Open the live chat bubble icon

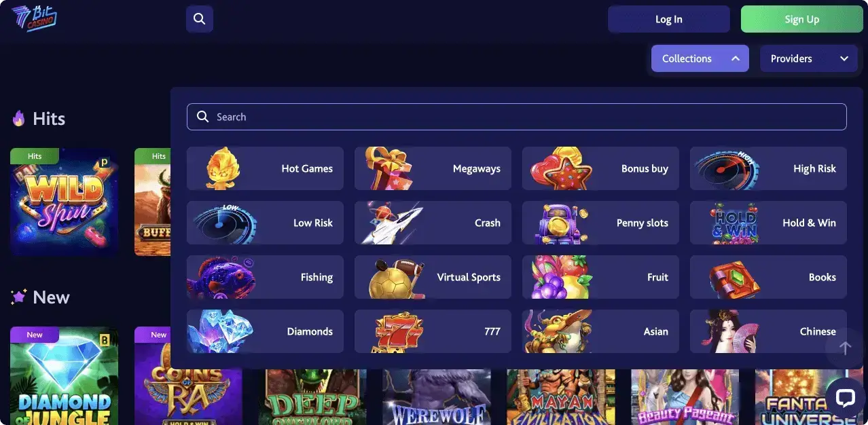pos(845,397)
